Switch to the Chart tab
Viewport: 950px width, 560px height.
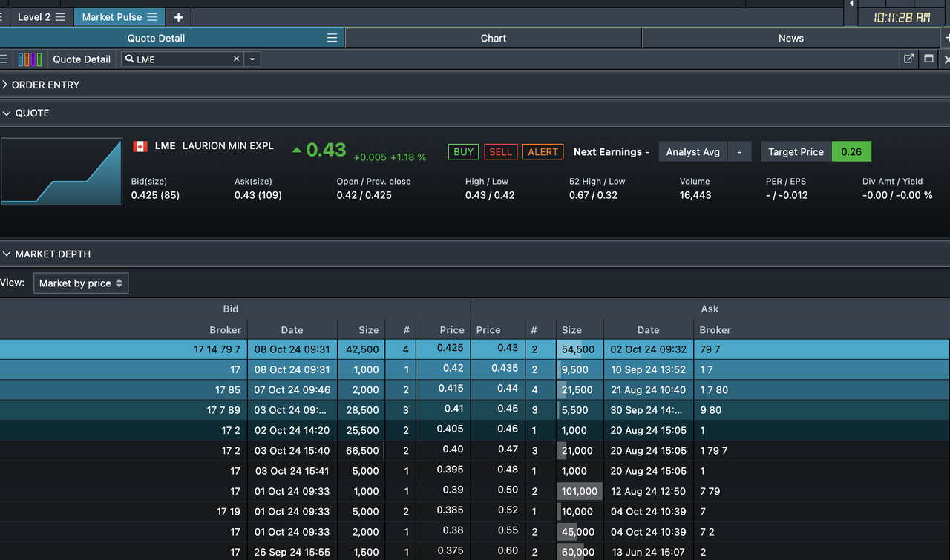494,38
